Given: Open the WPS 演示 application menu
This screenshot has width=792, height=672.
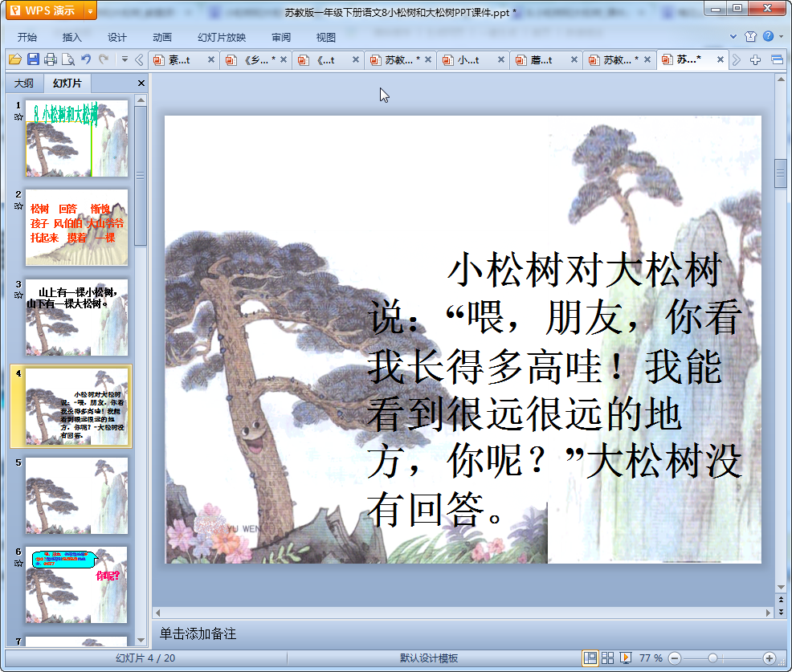Looking at the screenshot, I should pyautogui.click(x=46, y=10).
